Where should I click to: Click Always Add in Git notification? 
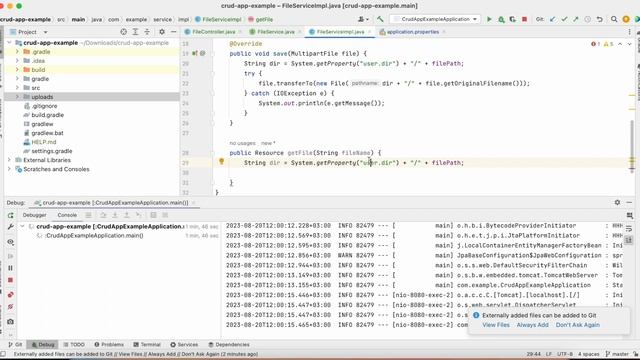[x=533, y=325]
